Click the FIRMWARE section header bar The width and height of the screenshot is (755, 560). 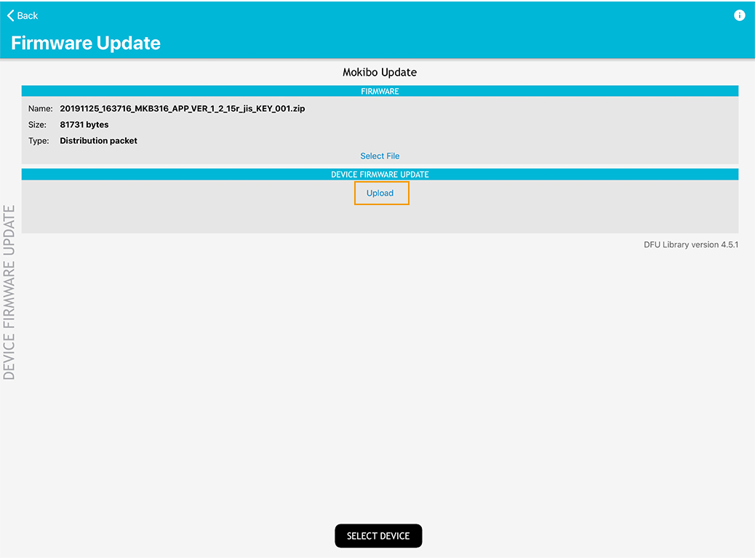click(380, 91)
